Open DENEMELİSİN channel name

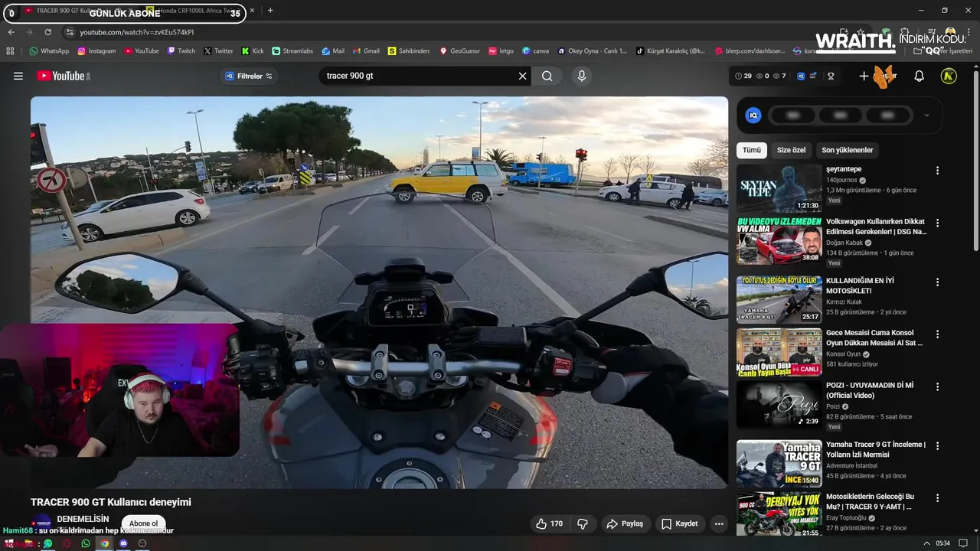(x=83, y=519)
